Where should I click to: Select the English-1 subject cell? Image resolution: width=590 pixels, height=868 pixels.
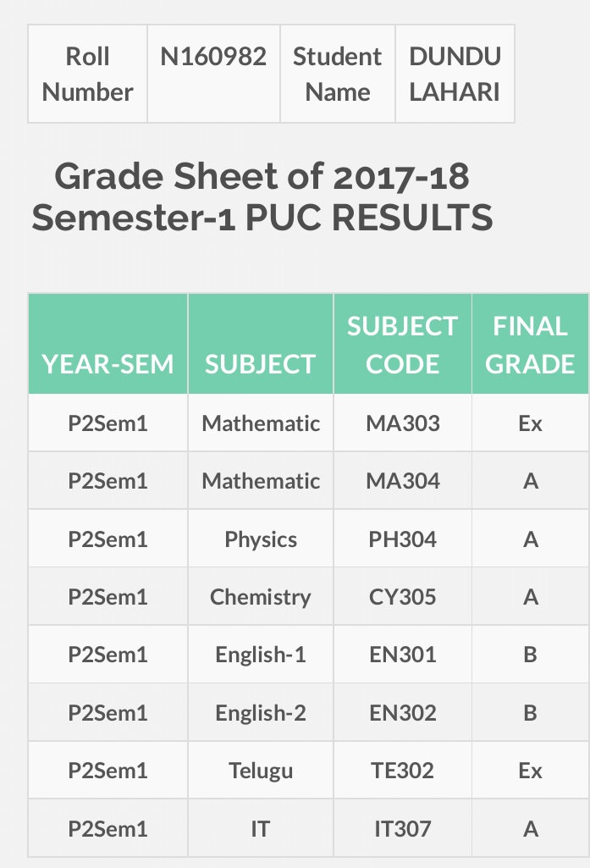click(261, 655)
